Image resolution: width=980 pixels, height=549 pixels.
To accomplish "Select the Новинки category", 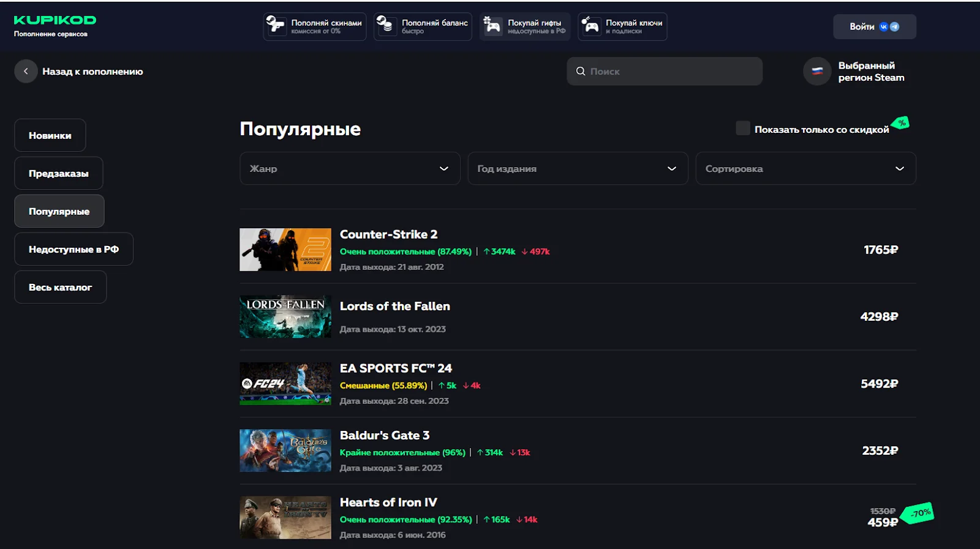I will [50, 135].
